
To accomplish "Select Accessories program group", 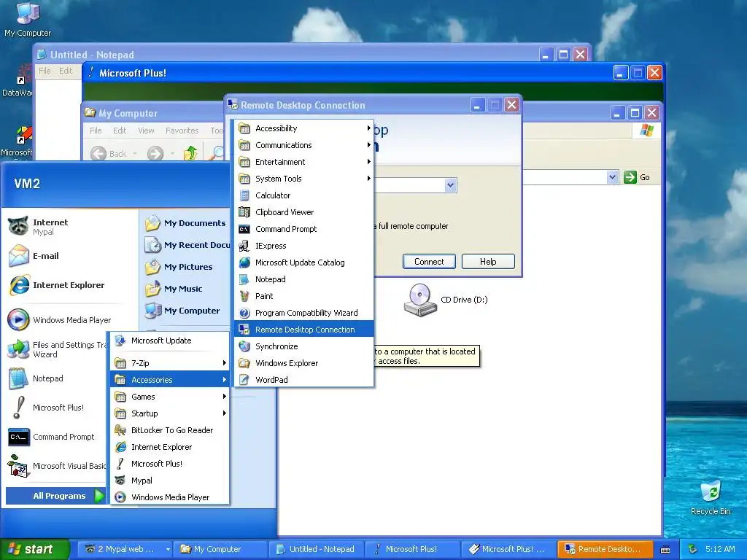I will [x=169, y=379].
